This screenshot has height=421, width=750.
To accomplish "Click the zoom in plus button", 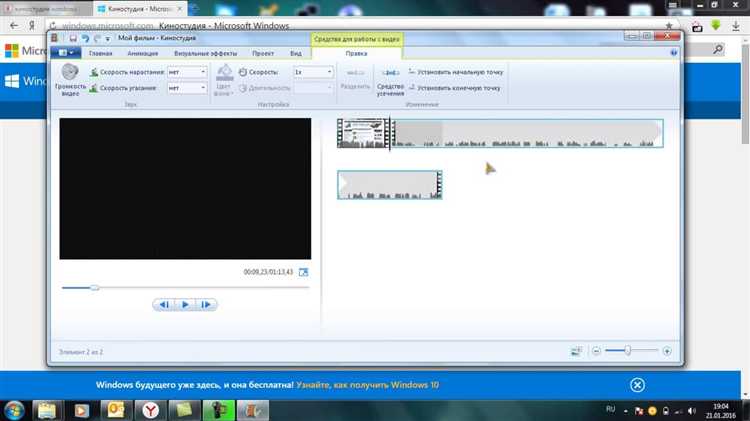I will 667,351.
